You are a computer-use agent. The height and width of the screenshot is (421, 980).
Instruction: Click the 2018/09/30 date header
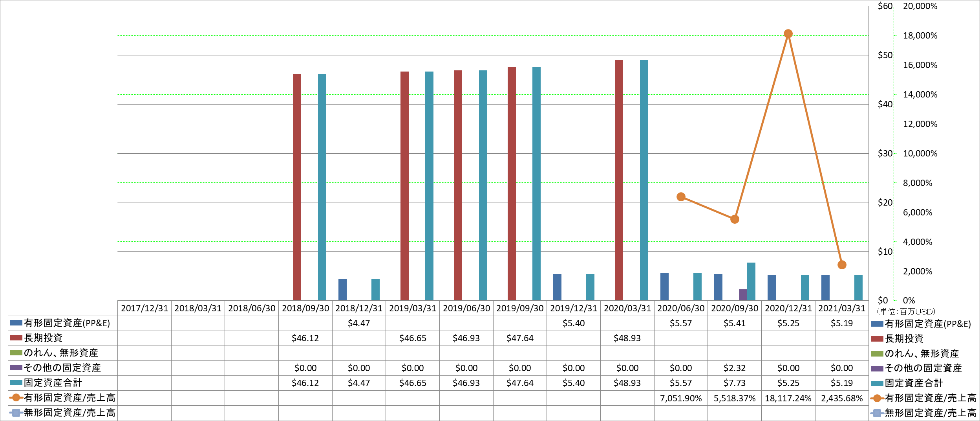point(305,308)
